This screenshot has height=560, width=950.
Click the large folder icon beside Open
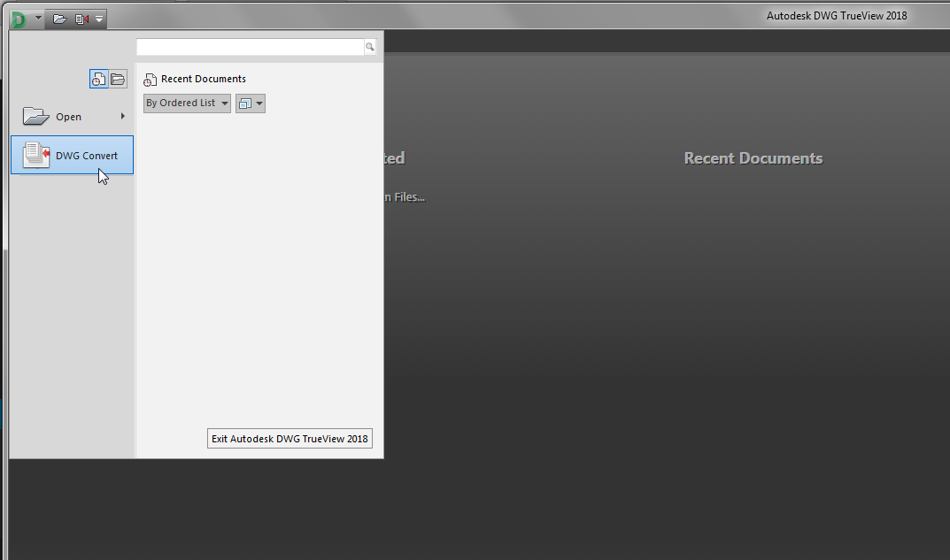(35, 116)
